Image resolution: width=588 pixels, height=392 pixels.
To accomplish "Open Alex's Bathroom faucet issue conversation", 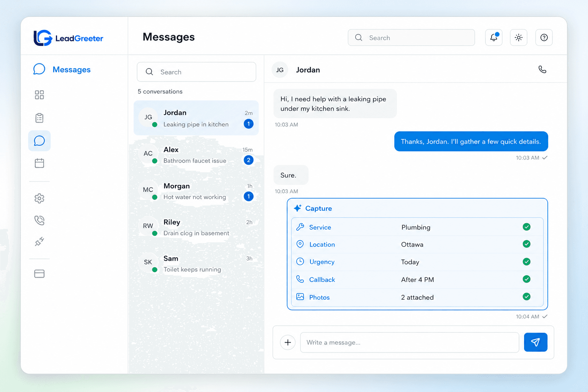I will pos(196,155).
